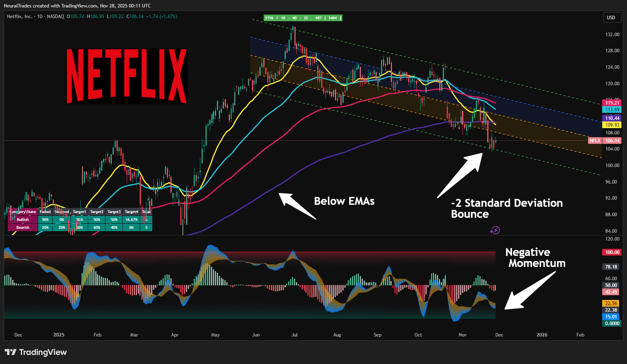Click the Target3 column header
The width and height of the screenshot is (627, 364).
[114, 212]
